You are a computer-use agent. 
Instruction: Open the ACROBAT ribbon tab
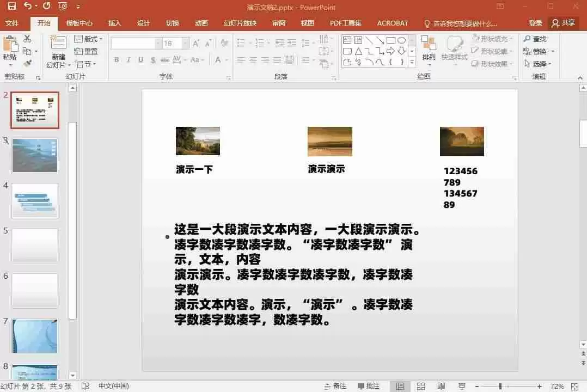click(x=392, y=23)
